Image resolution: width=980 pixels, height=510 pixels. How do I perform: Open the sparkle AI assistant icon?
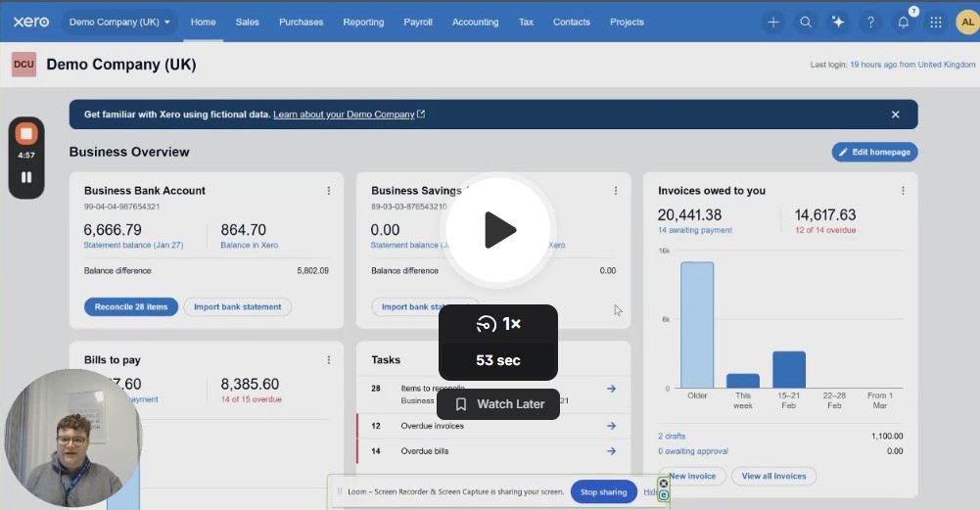point(838,23)
